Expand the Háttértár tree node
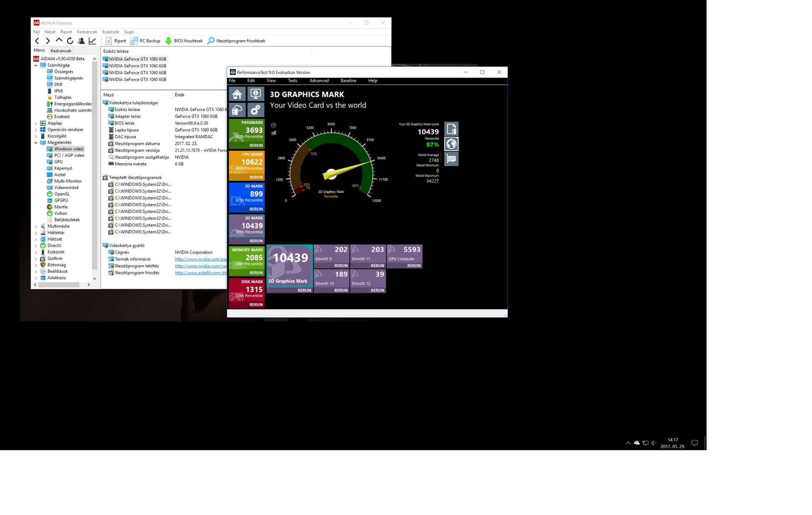This screenshot has width=812, height=515. (x=36, y=233)
